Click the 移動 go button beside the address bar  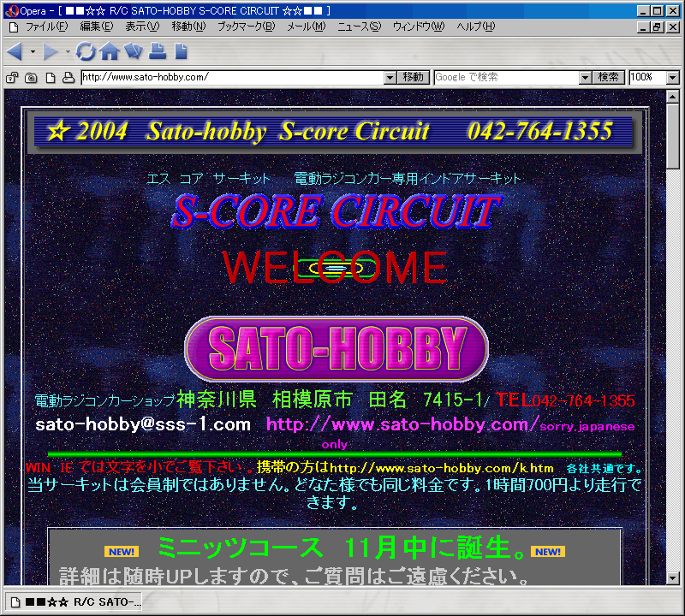pyautogui.click(x=414, y=78)
